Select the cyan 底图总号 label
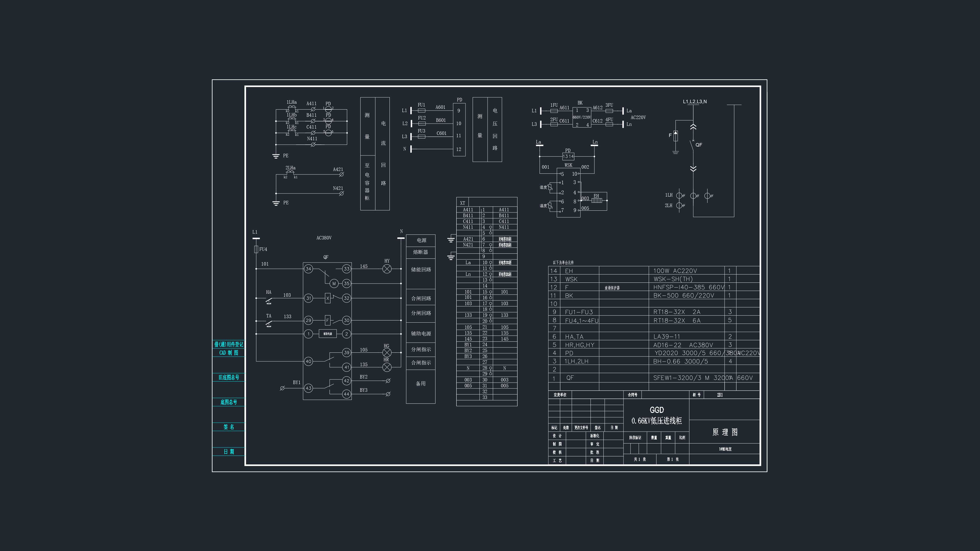 (x=229, y=402)
